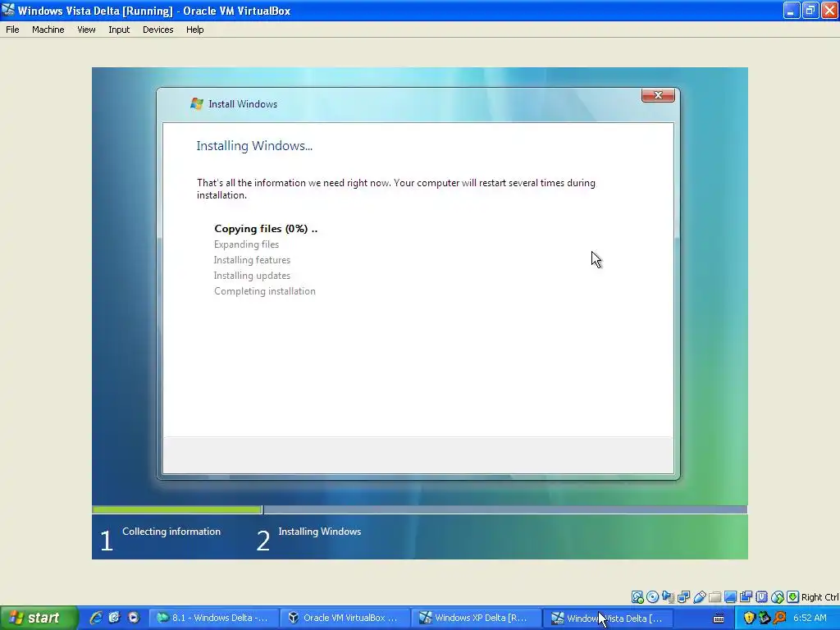The image size is (840, 630).
Task: Click the display status icon
Action: coord(730,597)
